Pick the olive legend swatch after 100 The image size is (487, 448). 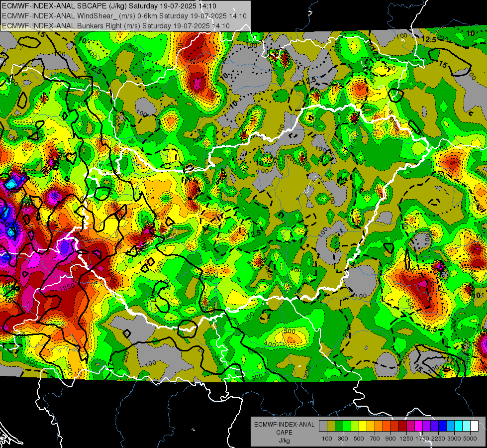tap(331, 426)
